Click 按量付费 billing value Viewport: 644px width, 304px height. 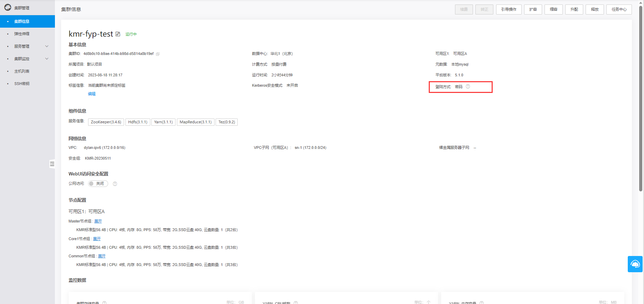pos(279,64)
